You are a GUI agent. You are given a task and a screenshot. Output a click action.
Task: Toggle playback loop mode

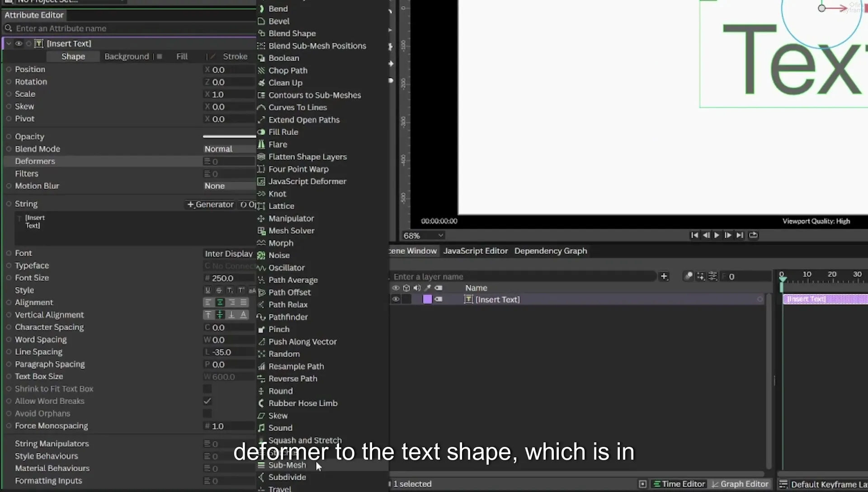pos(753,235)
